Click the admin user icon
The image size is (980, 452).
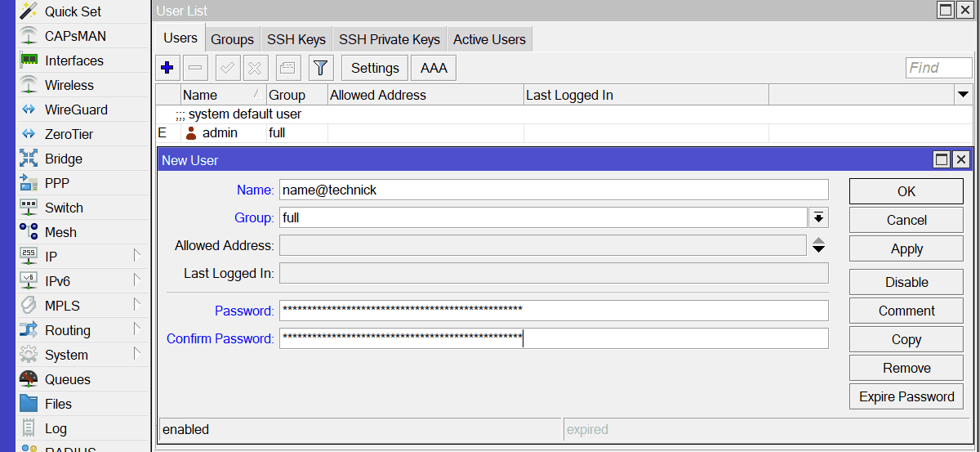(191, 133)
